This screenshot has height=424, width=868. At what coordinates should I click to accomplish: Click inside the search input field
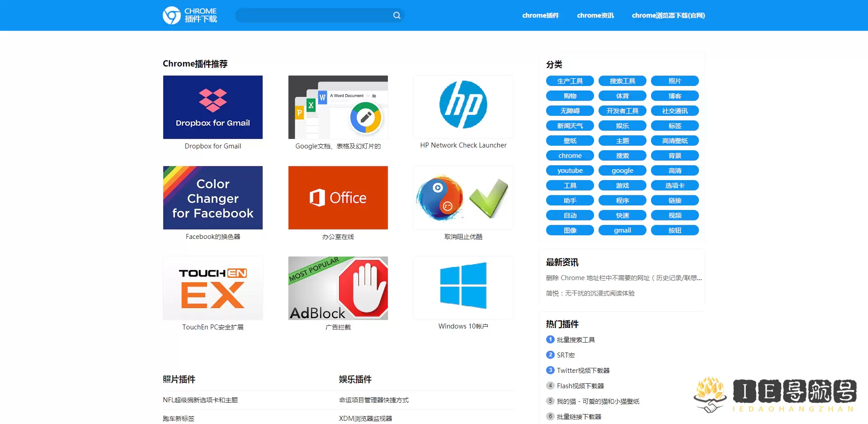point(316,15)
